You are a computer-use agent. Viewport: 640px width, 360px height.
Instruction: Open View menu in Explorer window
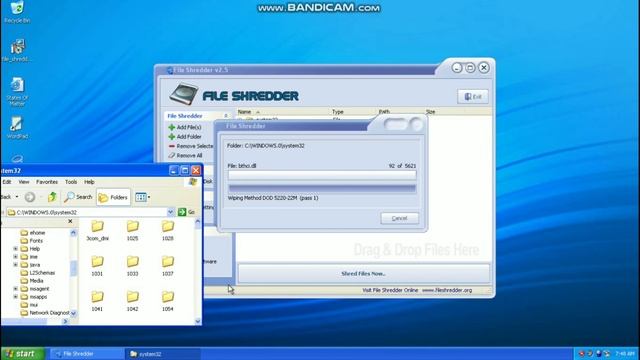coord(24,182)
